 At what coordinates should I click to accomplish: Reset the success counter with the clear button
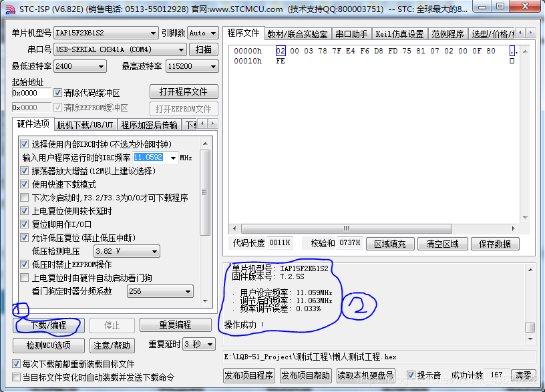pos(523,375)
